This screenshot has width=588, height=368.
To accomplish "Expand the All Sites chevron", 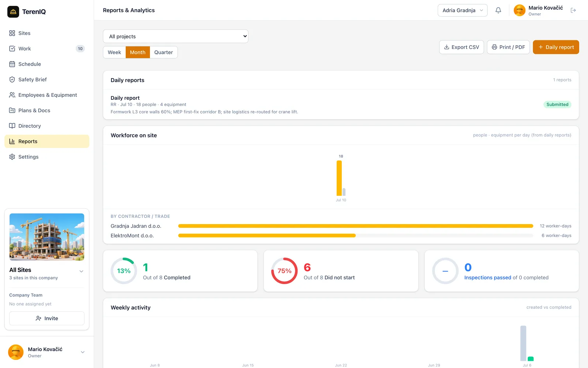I will tap(82, 271).
